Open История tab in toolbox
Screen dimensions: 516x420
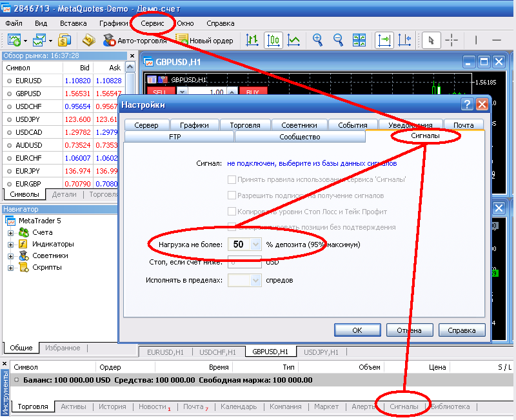(x=112, y=406)
